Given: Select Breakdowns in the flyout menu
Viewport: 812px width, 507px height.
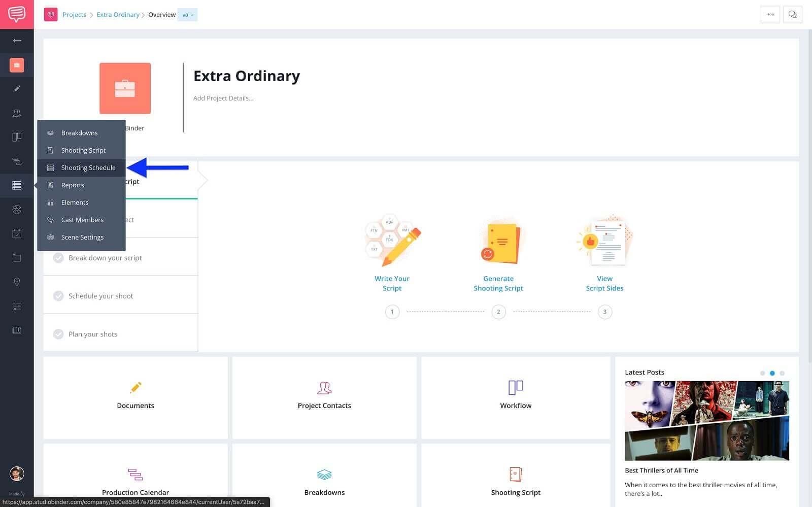Looking at the screenshot, I should point(81,133).
